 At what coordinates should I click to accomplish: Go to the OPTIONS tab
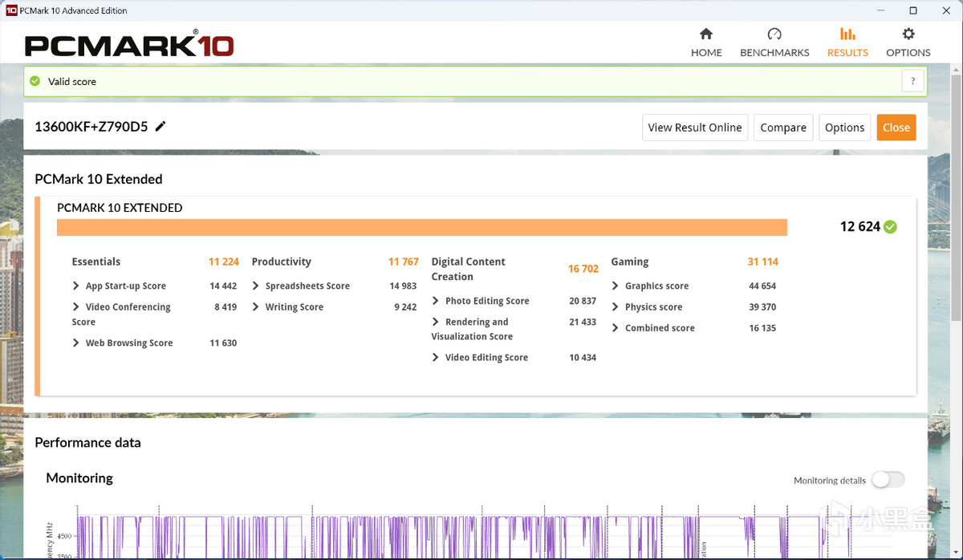908,43
